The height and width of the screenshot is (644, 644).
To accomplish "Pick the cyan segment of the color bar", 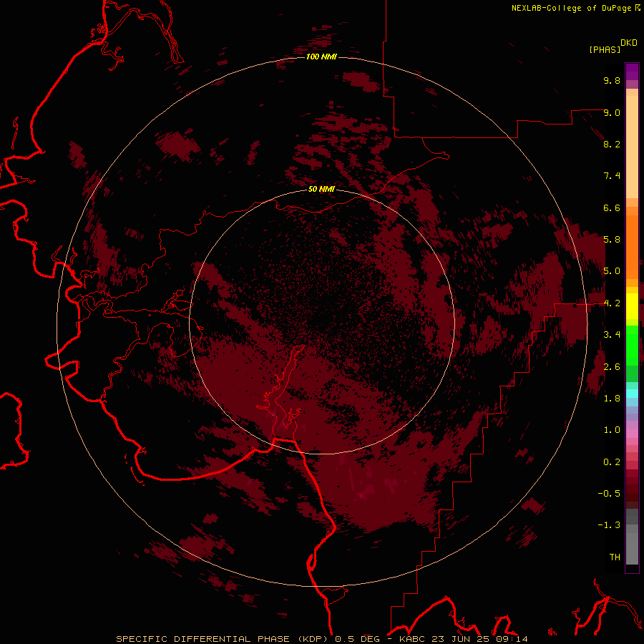I will tap(632, 394).
